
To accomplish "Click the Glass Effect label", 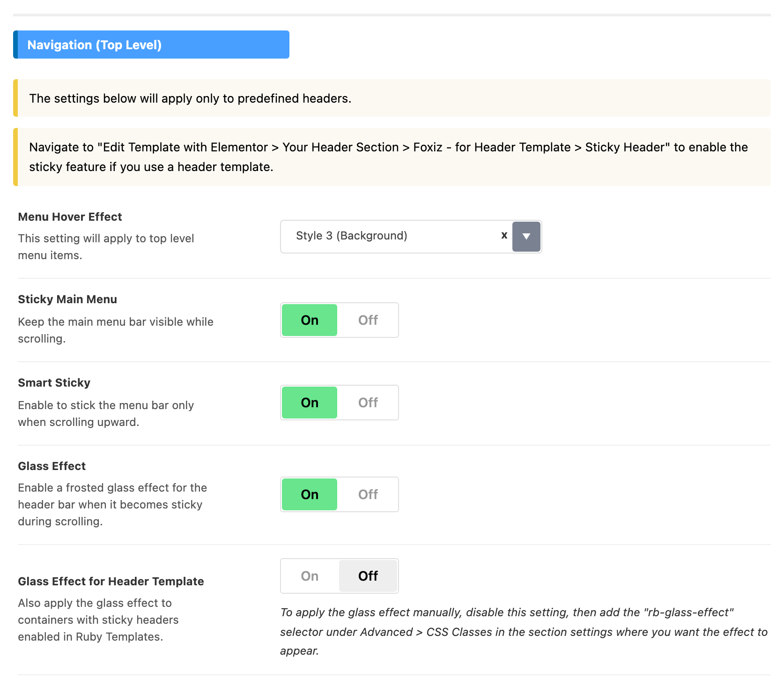I will (52, 466).
